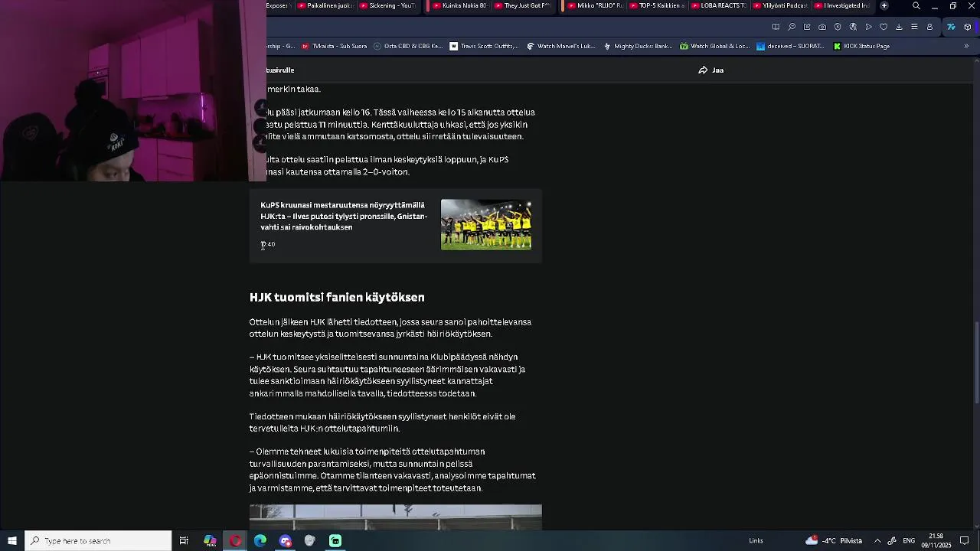980x551 pixels.
Task: Click the send/play arrow icon in browser toolbar
Action: pyautogui.click(x=868, y=27)
